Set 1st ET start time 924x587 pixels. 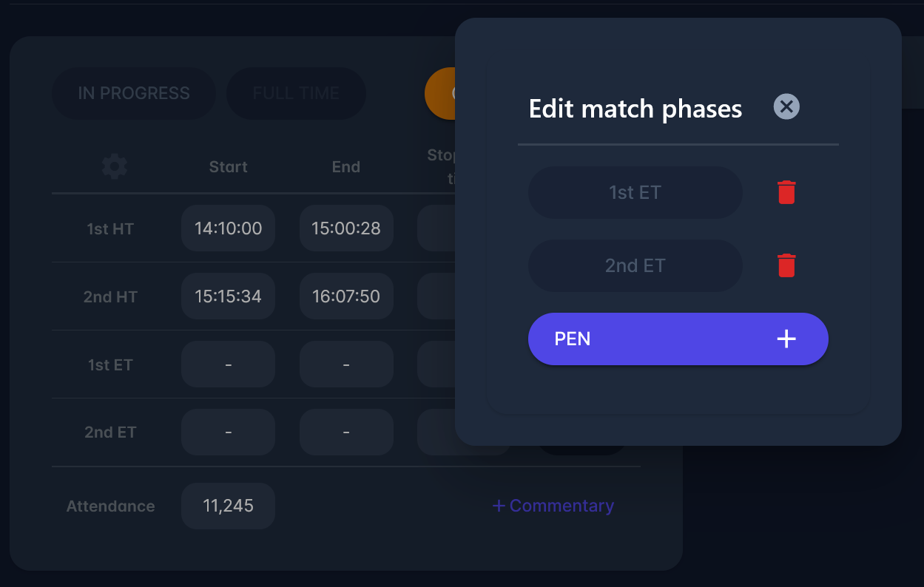click(x=228, y=364)
